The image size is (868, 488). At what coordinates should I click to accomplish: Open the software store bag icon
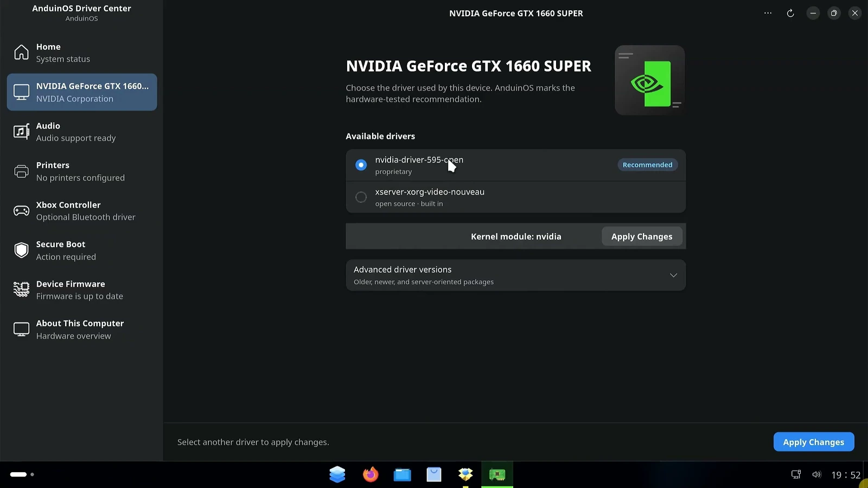point(434,474)
